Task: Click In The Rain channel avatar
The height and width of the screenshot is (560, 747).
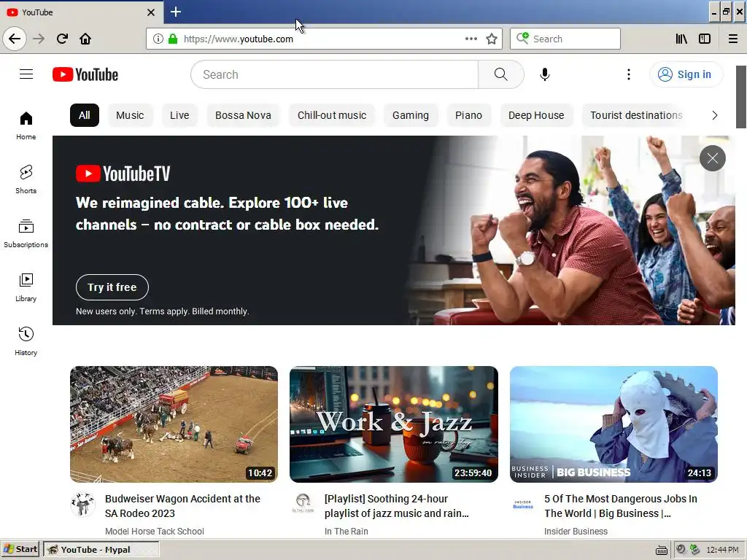Action: (x=303, y=505)
